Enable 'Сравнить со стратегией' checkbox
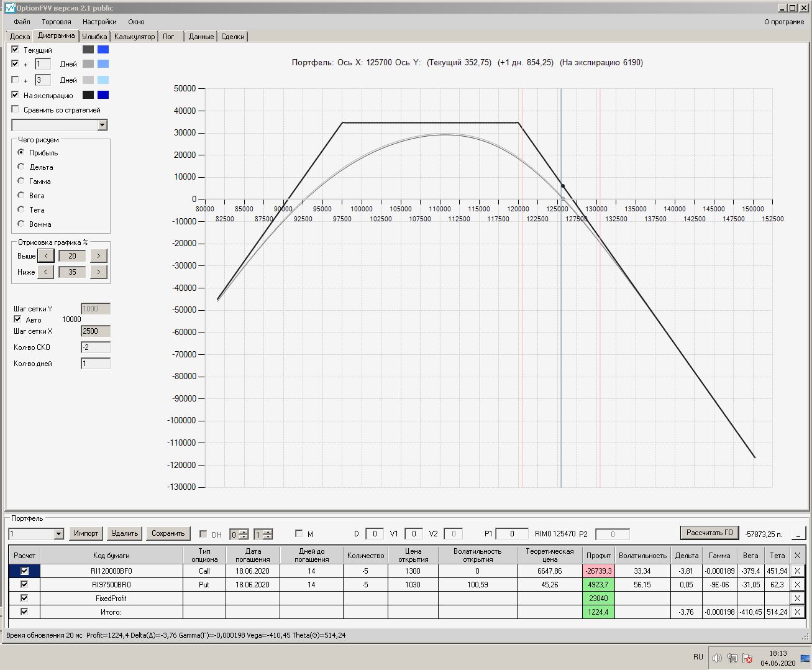 (x=16, y=109)
